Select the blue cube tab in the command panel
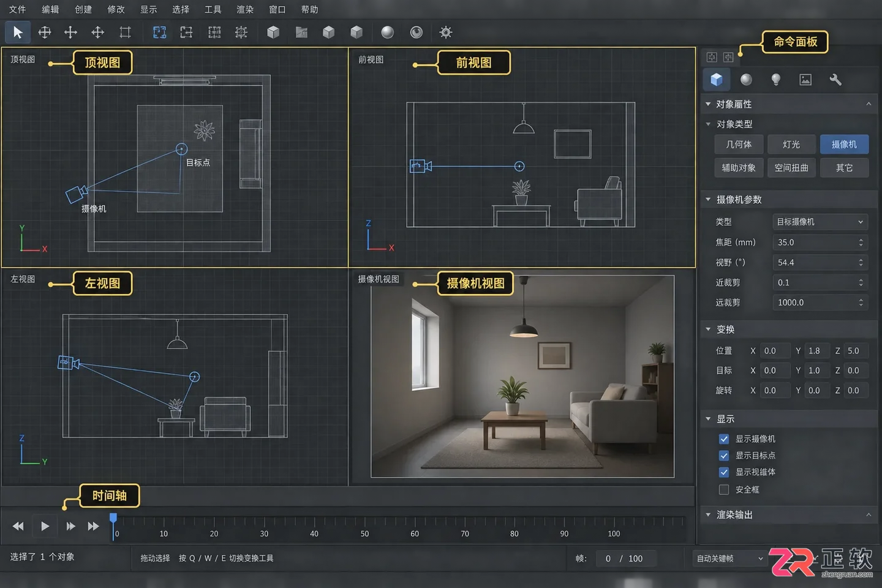 (717, 80)
